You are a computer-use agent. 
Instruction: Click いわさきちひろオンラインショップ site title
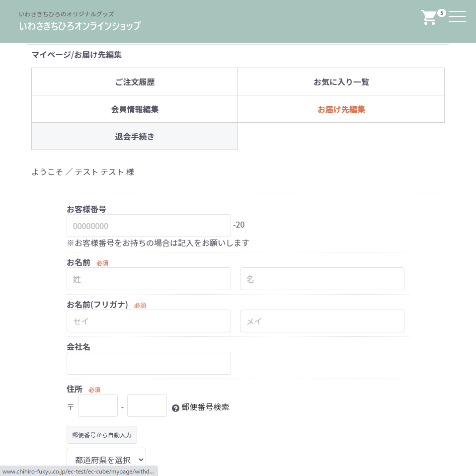(80, 26)
